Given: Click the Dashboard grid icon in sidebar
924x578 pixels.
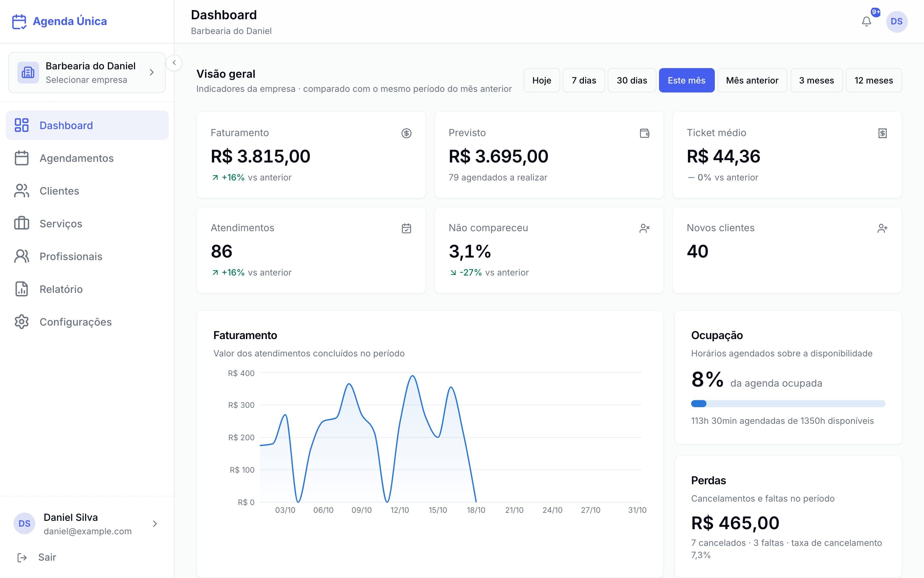Looking at the screenshot, I should coord(21,125).
